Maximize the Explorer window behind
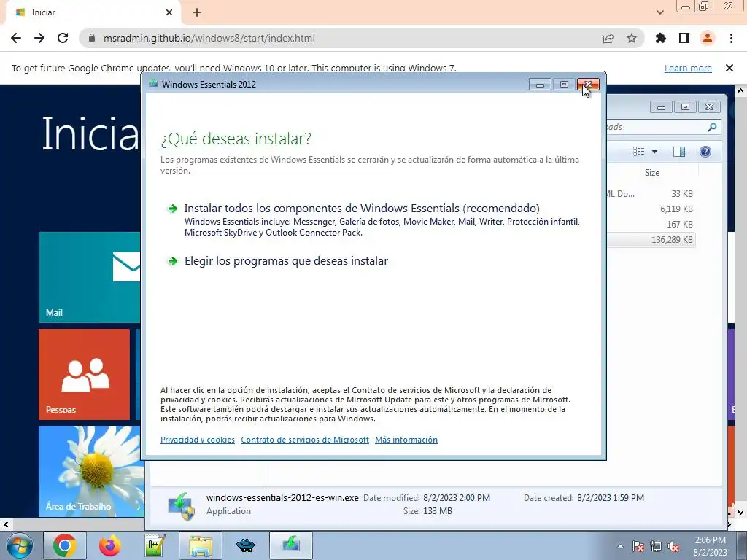This screenshot has height=560, width=747. coord(685,107)
